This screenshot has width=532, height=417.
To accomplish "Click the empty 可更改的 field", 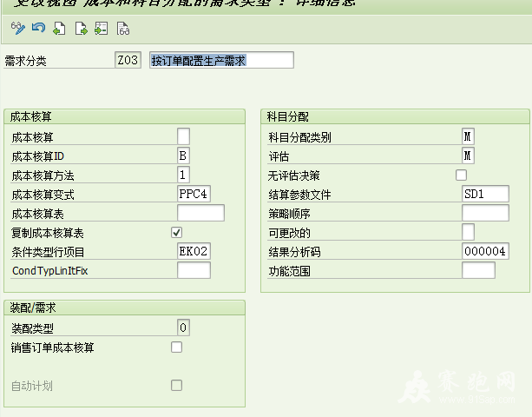I will pos(468,232).
